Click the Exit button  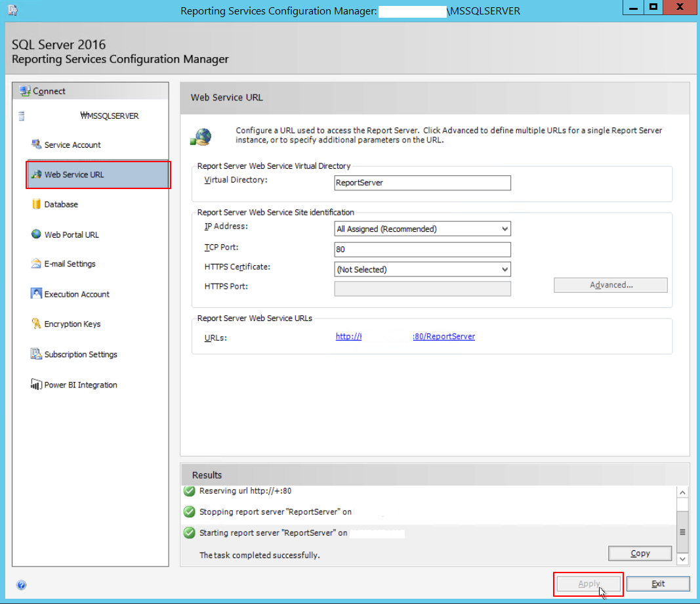pyautogui.click(x=658, y=584)
